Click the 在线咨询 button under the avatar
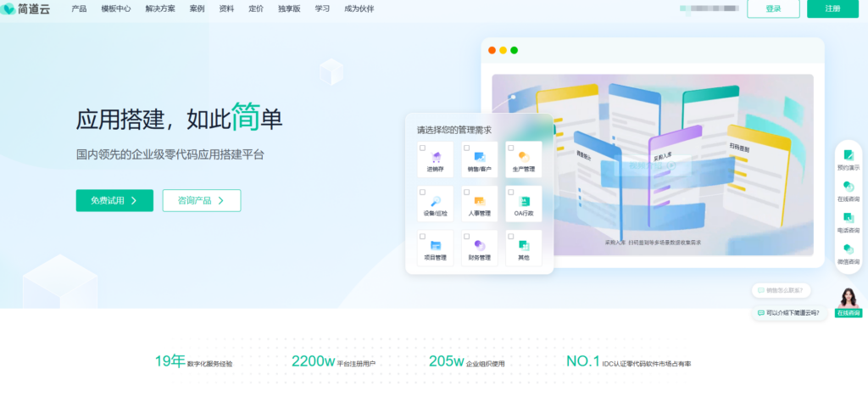Image resolution: width=868 pixels, height=397 pixels. (848, 313)
